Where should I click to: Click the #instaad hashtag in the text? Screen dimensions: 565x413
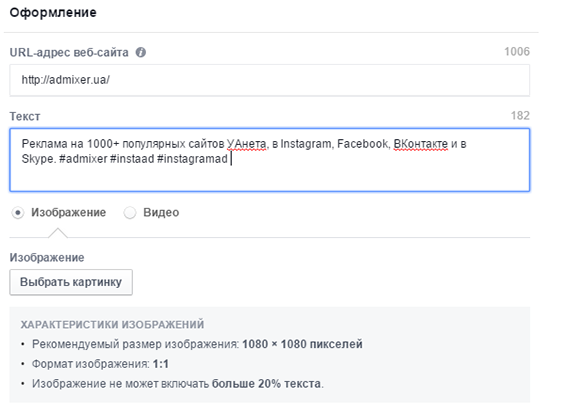132,159
